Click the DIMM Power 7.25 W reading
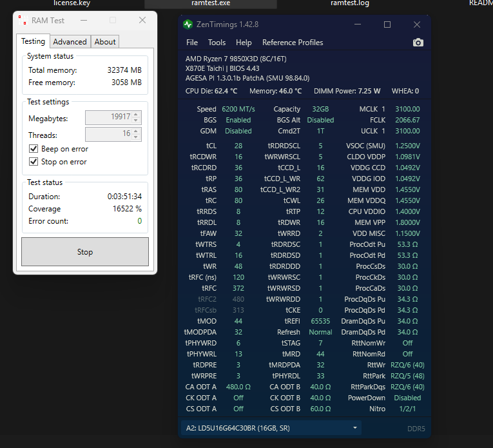This screenshot has width=493, height=448. [x=347, y=91]
